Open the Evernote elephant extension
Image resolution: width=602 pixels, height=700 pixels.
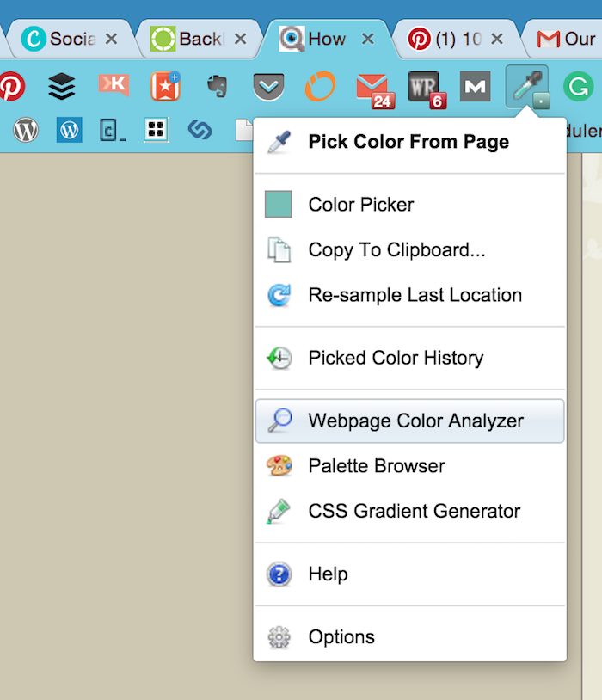pyautogui.click(x=217, y=86)
